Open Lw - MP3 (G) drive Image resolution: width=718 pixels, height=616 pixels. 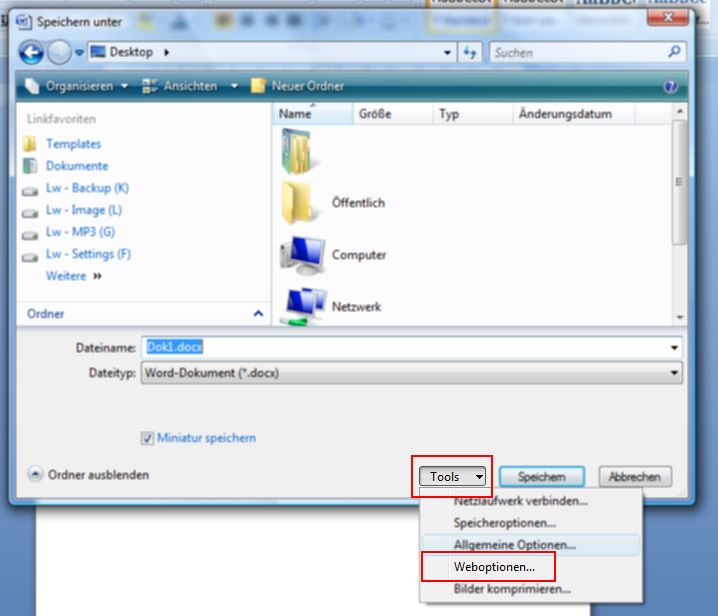[x=80, y=232]
